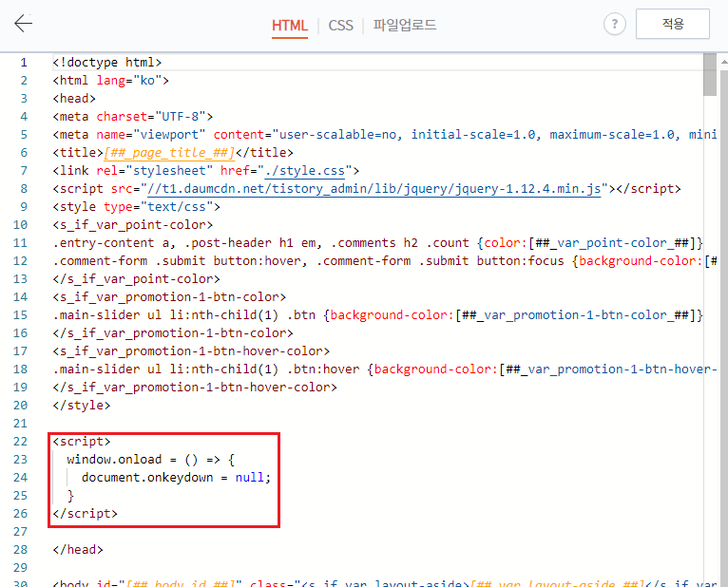Click line number 28 in the gutter

[20, 550]
